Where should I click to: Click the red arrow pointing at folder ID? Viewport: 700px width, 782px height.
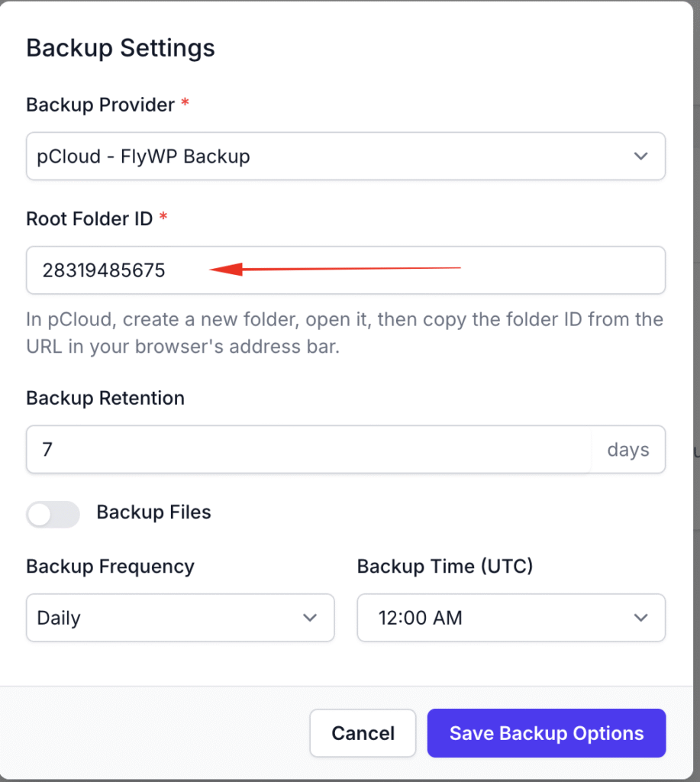(x=334, y=269)
